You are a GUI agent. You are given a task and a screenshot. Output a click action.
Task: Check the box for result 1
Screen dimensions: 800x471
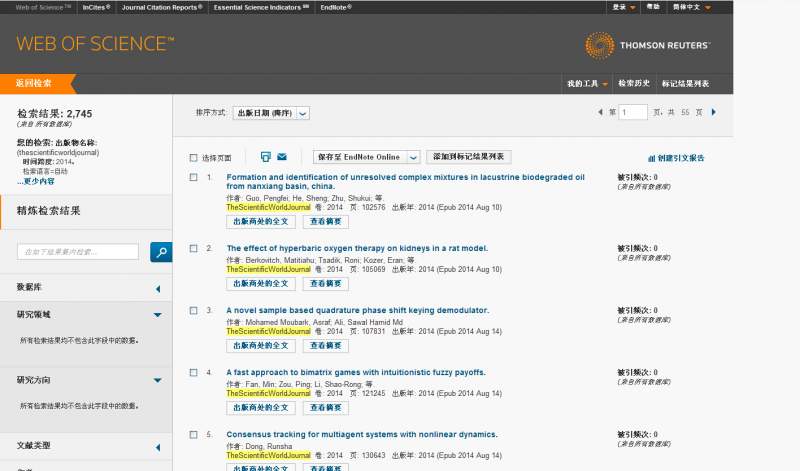193,177
